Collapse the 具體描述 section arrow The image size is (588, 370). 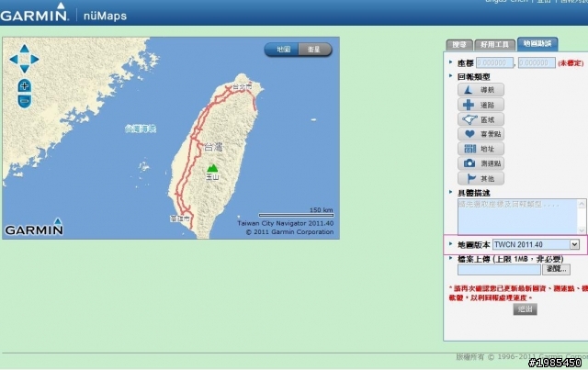click(x=451, y=192)
